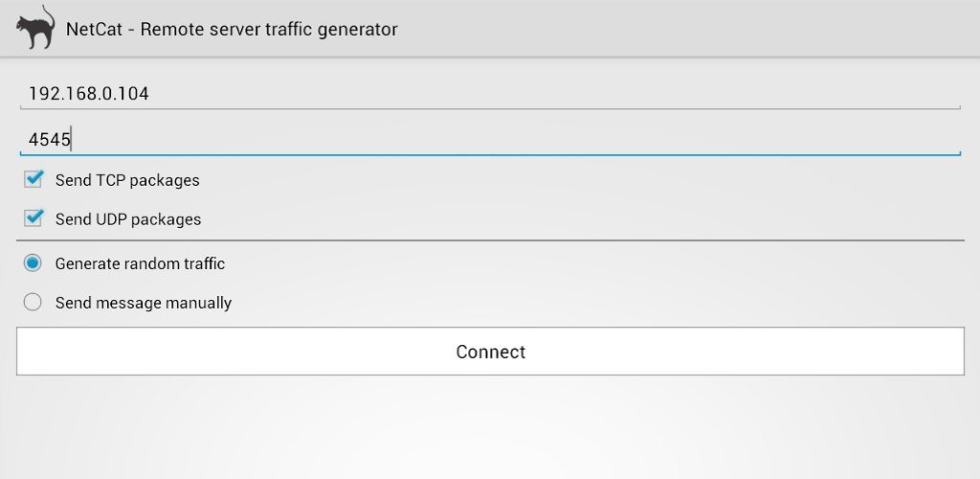980x479 pixels.
Task: Uncheck the Send TCP packages checkbox
Action: pyautogui.click(x=33, y=179)
